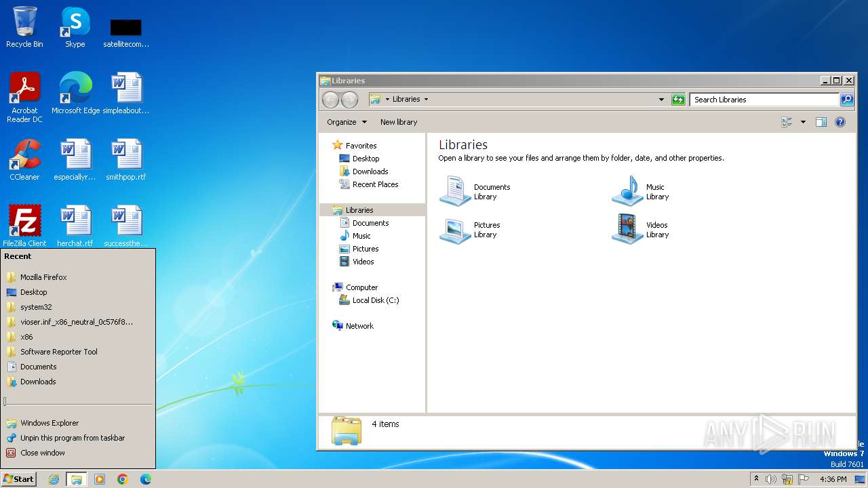Image resolution: width=868 pixels, height=488 pixels.
Task: Click the Start button
Action: [18, 479]
